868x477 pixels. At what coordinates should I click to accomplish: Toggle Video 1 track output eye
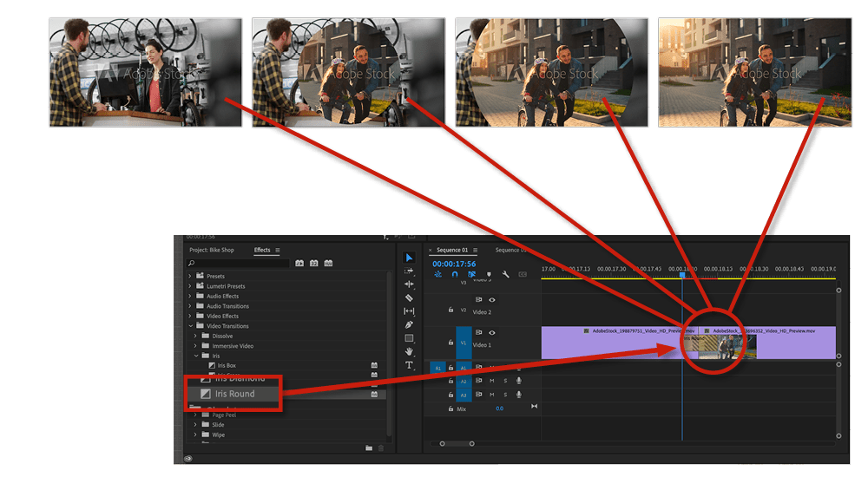(491, 332)
